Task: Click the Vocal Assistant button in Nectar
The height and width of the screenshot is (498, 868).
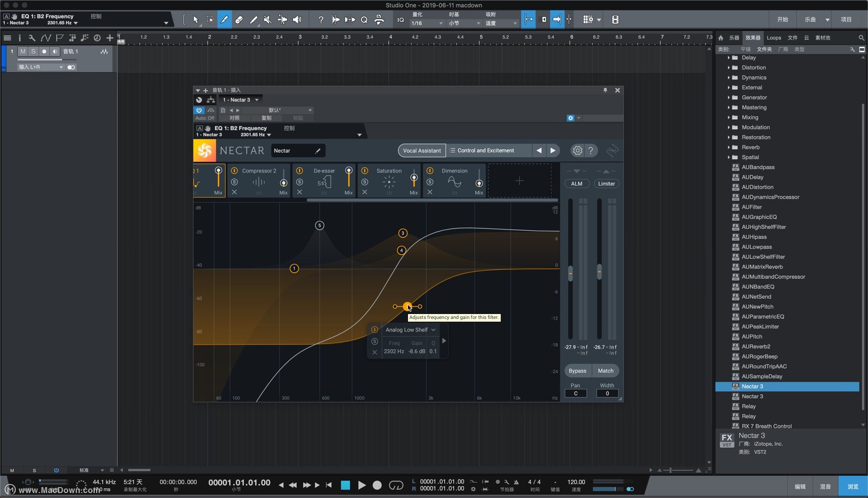Action: point(421,150)
